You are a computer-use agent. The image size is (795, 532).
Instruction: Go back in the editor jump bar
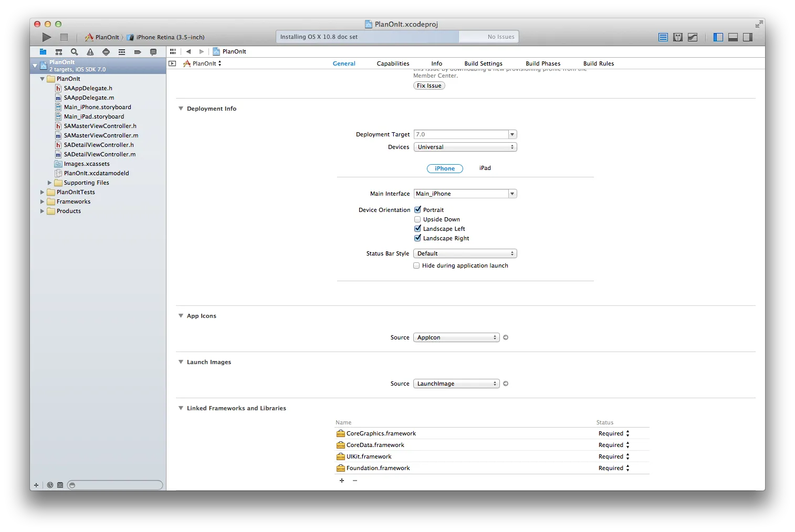point(189,51)
